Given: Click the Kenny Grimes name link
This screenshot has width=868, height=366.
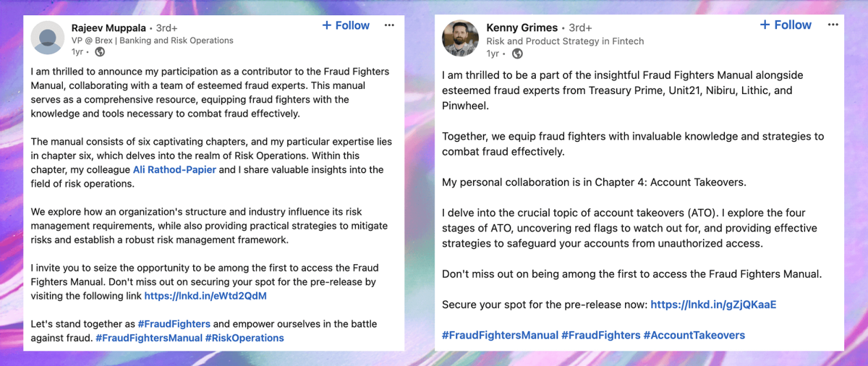Looking at the screenshot, I should (x=522, y=28).
